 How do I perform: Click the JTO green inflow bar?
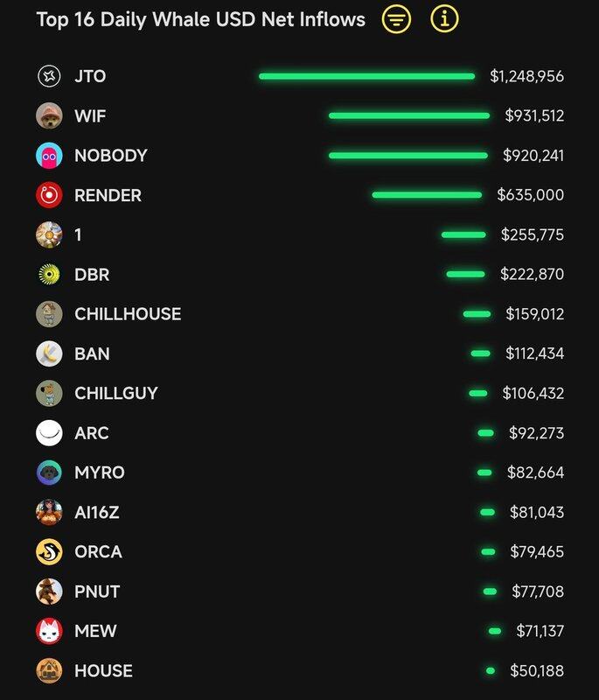[366, 76]
